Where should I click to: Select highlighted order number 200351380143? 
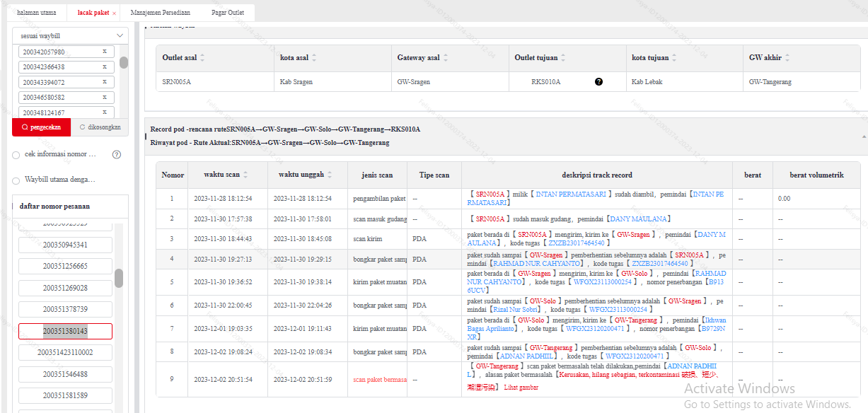coord(65,331)
